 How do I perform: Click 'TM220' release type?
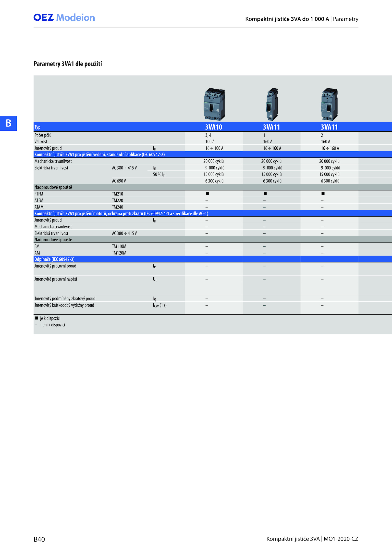point(118,201)
